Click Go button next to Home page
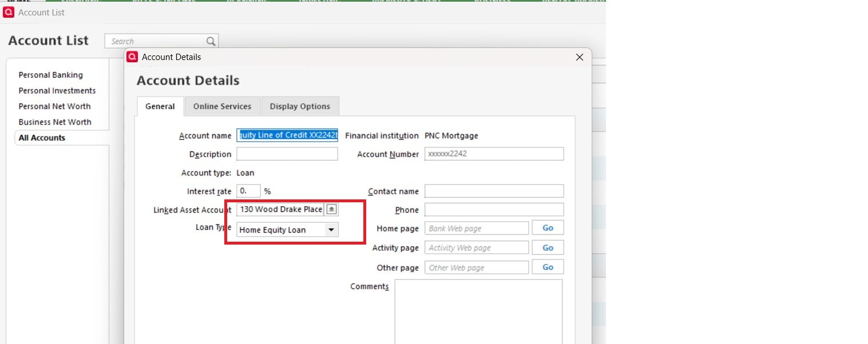868x344 pixels. (x=548, y=228)
